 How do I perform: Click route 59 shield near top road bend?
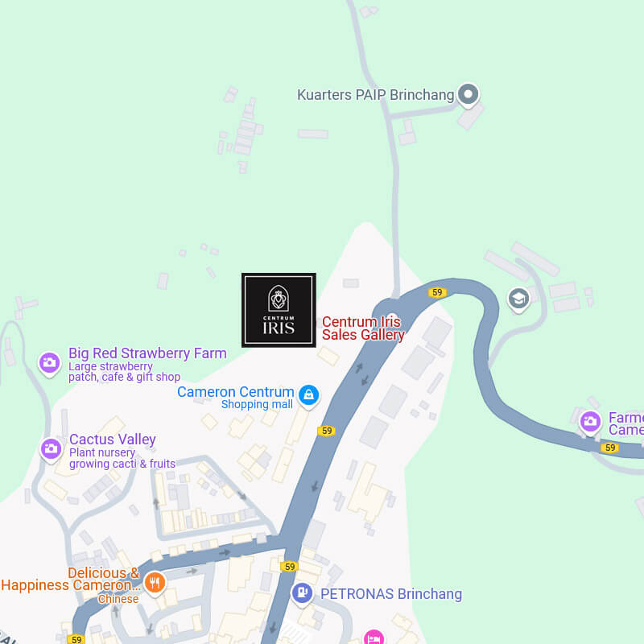click(437, 292)
